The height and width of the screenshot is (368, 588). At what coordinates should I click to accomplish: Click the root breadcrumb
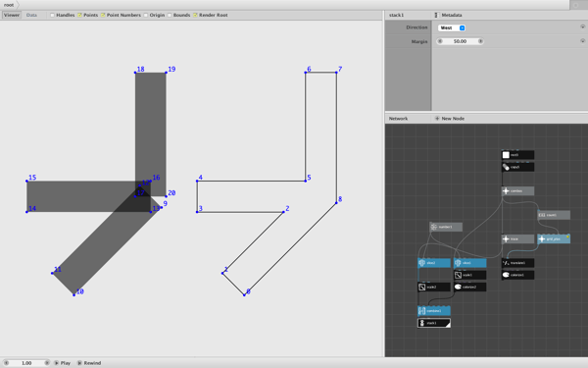9,5
